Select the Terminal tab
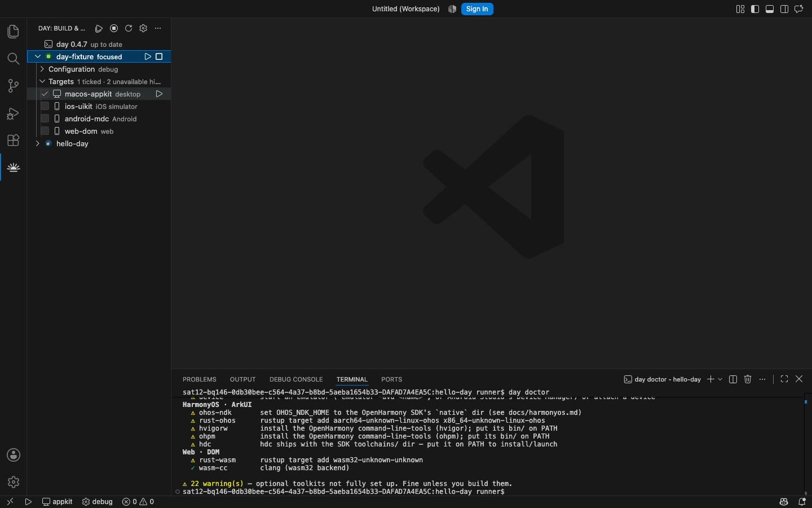 pos(352,379)
